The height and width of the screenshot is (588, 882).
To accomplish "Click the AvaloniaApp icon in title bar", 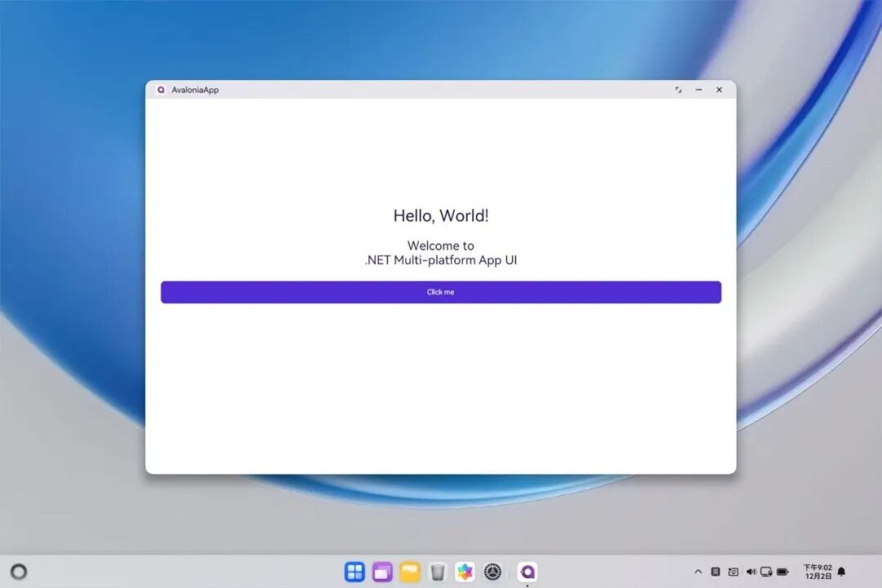I will (x=161, y=90).
